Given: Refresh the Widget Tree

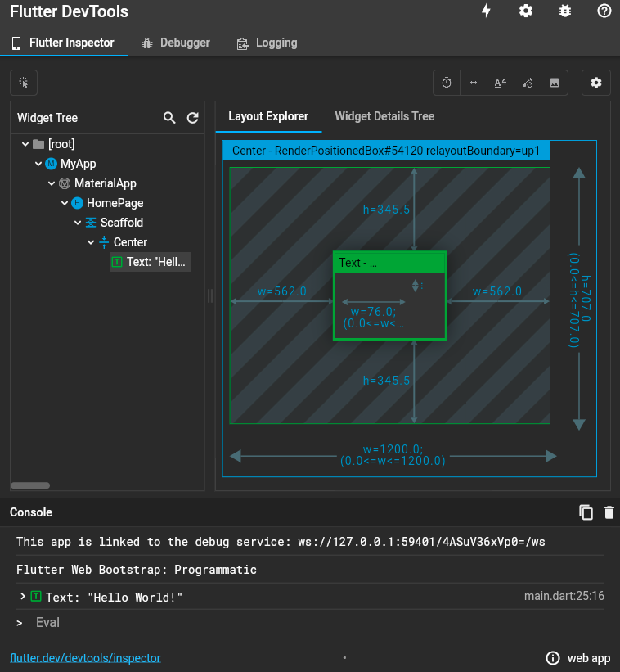Looking at the screenshot, I should pyautogui.click(x=193, y=118).
